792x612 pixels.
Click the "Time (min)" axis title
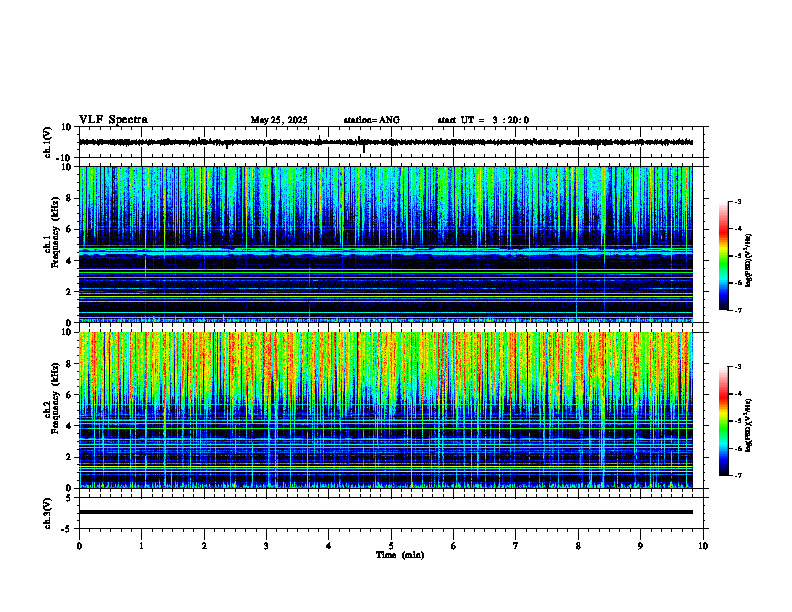400,555
